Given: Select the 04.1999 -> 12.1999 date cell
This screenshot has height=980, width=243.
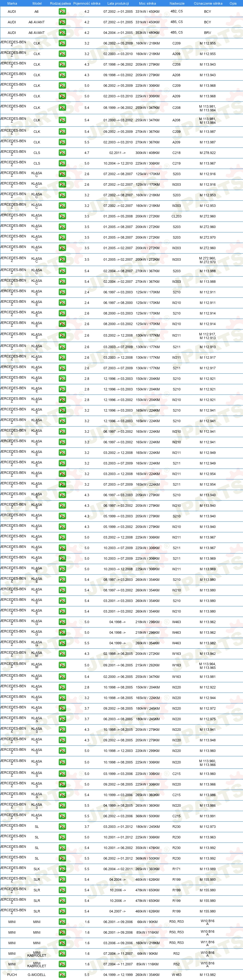Looking at the screenshot, I should (x=118, y=975).
